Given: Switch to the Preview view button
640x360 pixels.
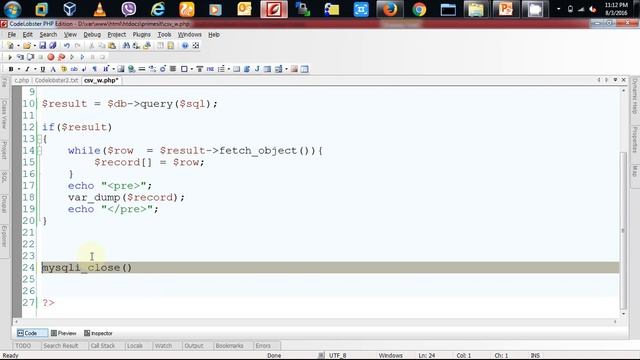Looking at the screenshot, I should pos(64,333).
